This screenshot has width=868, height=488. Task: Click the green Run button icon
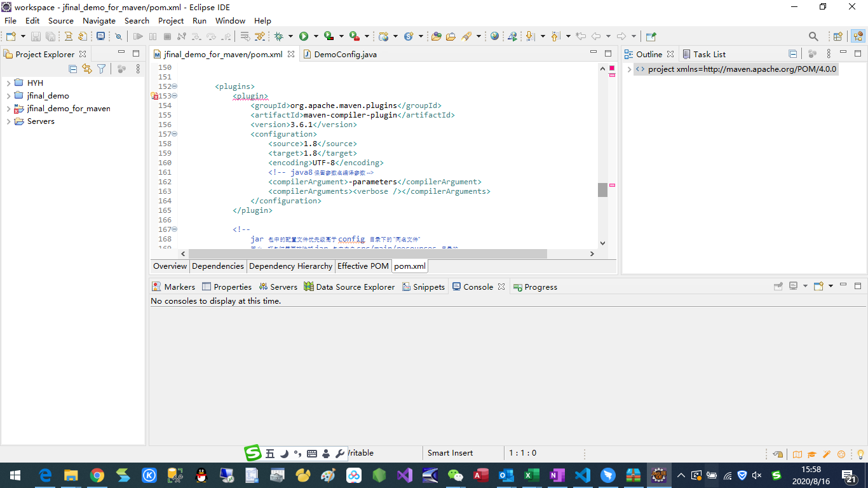(304, 37)
